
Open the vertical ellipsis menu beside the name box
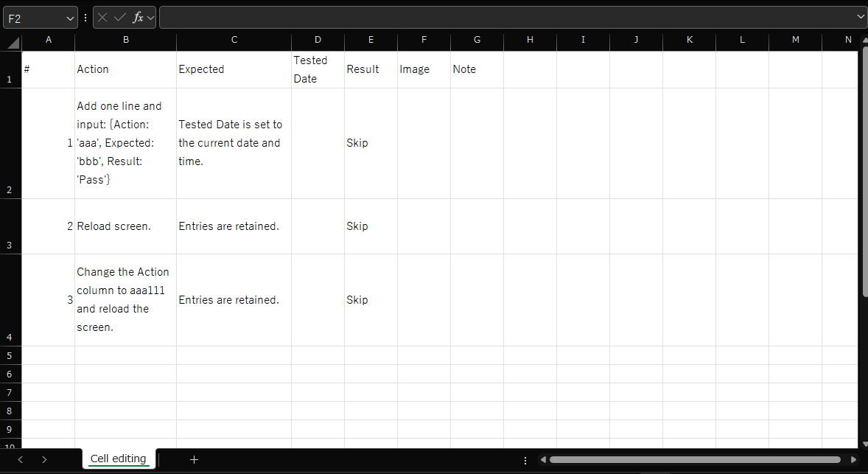point(85,16)
